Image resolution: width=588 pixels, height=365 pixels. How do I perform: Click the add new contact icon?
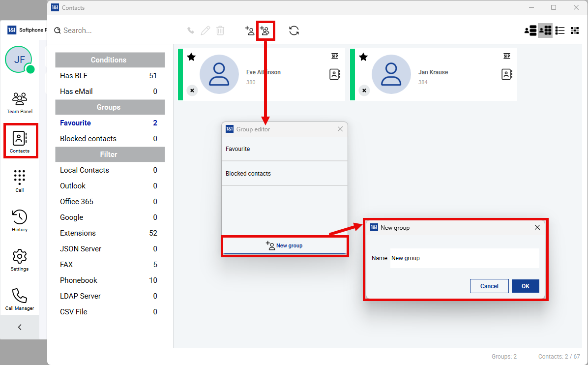click(250, 30)
